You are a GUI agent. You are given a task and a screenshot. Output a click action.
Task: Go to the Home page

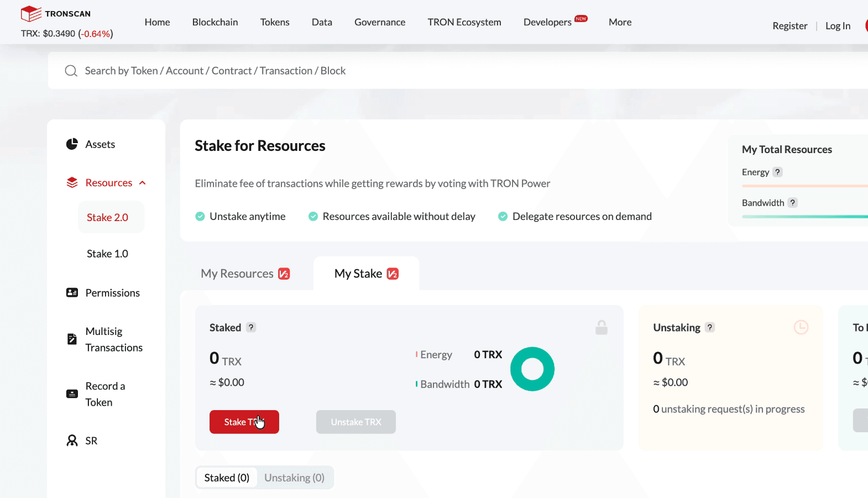(x=158, y=22)
